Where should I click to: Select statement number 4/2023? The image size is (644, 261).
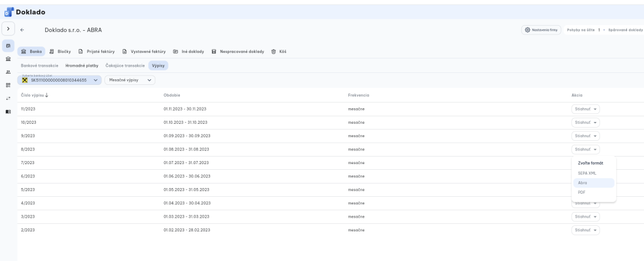[28, 203]
